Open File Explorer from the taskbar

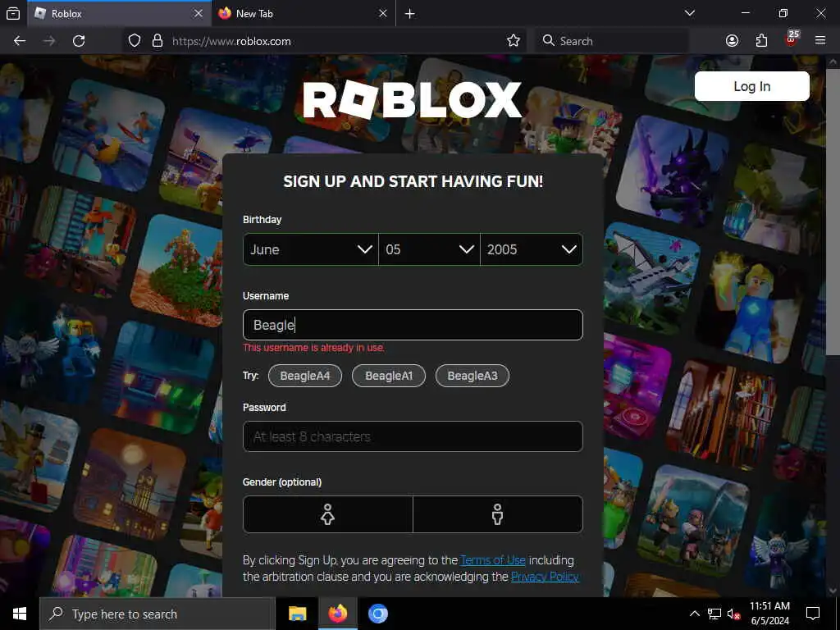click(297, 614)
